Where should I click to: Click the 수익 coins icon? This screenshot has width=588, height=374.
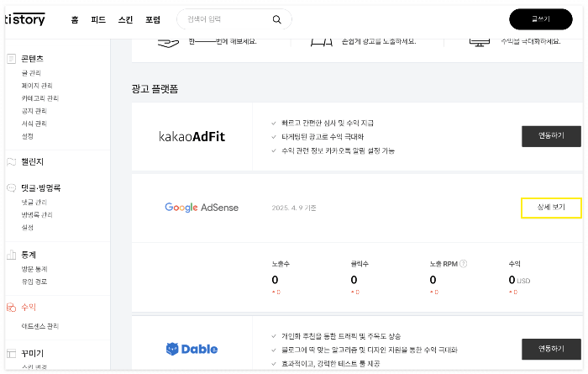tap(11, 308)
